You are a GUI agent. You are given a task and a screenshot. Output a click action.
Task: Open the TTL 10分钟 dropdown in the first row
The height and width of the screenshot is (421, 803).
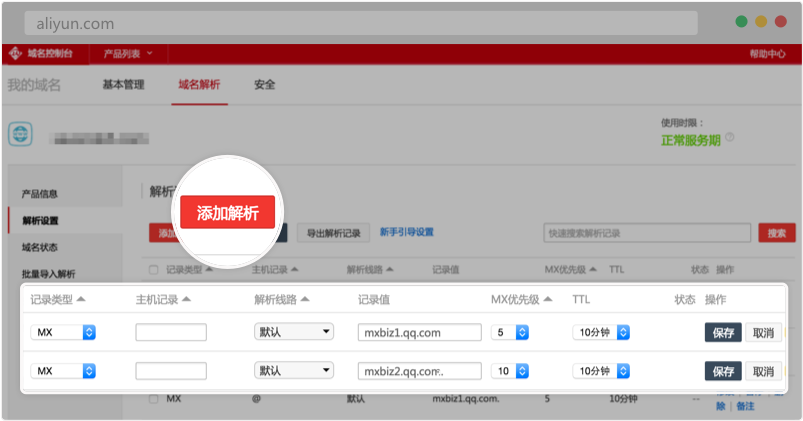[600, 332]
